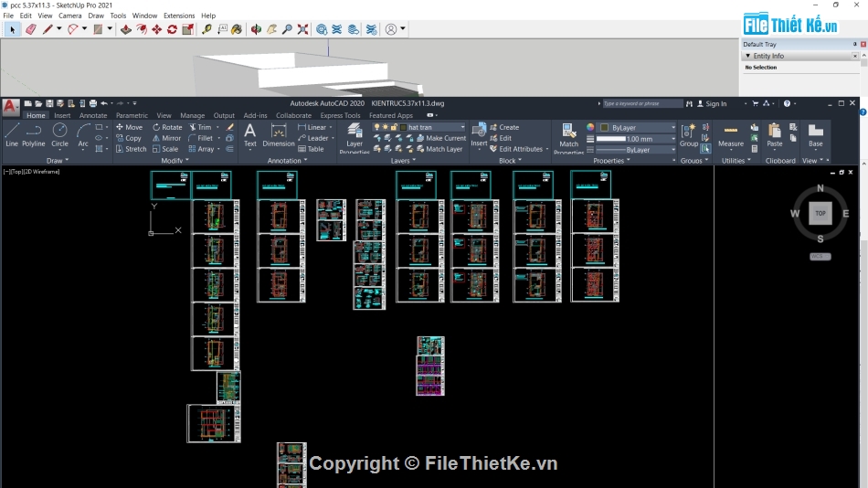868x488 pixels.
Task: Expand the Modify panel flyout
Action: [175, 161]
